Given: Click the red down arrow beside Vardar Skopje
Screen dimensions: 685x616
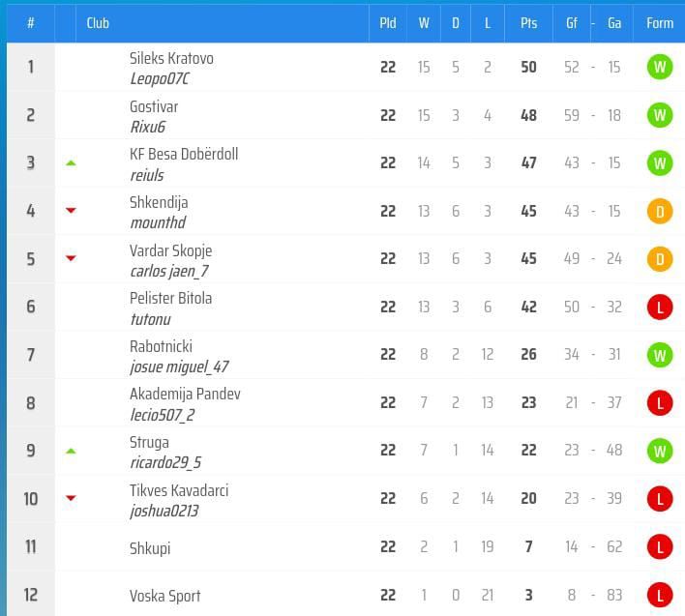Looking at the screenshot, I should 71,258.
